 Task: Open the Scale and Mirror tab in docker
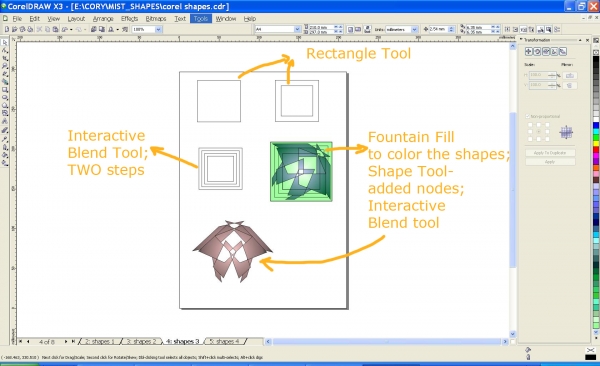pyautogui.click(x=546, y=51)
